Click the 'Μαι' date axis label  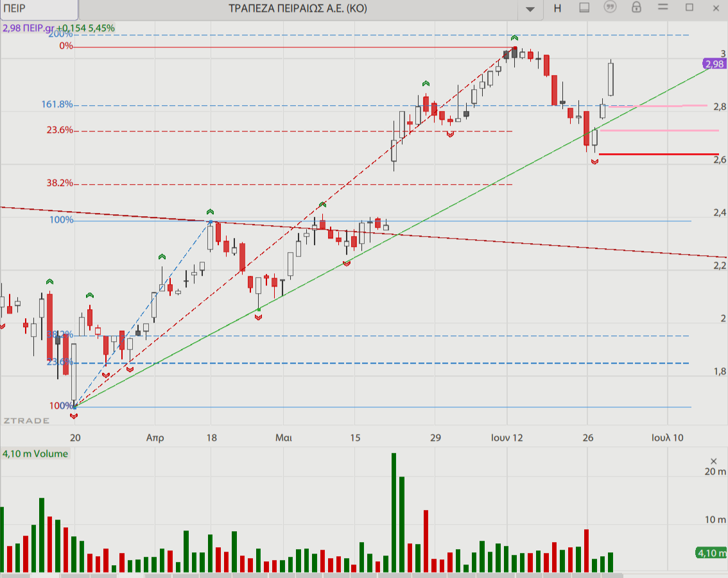pyautogui.click(x=284, y=438)
